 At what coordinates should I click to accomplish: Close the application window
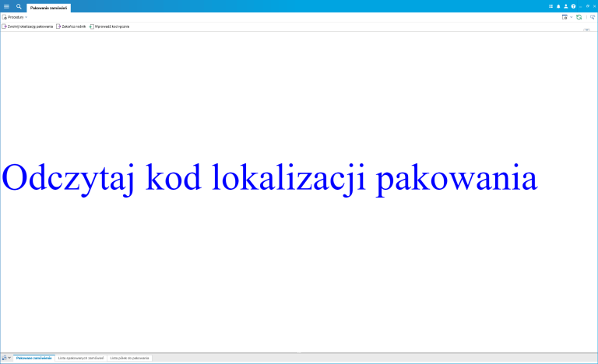click(594, 6)
